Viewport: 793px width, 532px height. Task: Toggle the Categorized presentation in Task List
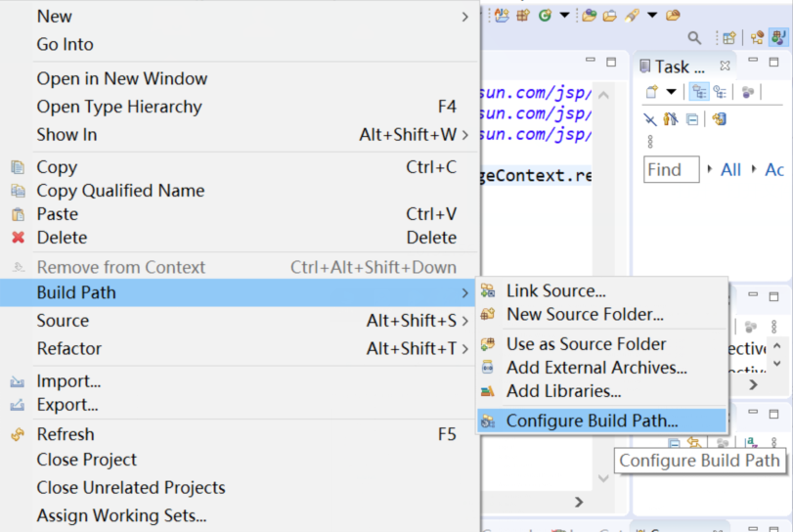(699, 92)
